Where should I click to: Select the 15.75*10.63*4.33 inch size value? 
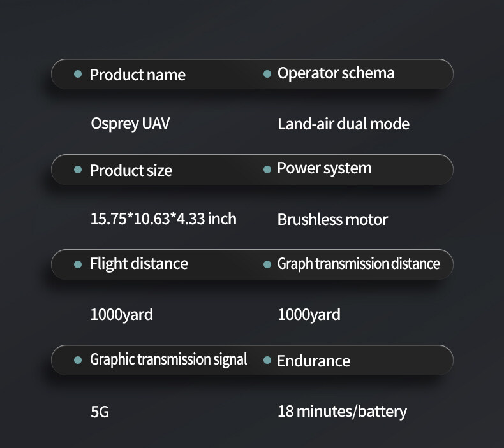click(163, 219)
